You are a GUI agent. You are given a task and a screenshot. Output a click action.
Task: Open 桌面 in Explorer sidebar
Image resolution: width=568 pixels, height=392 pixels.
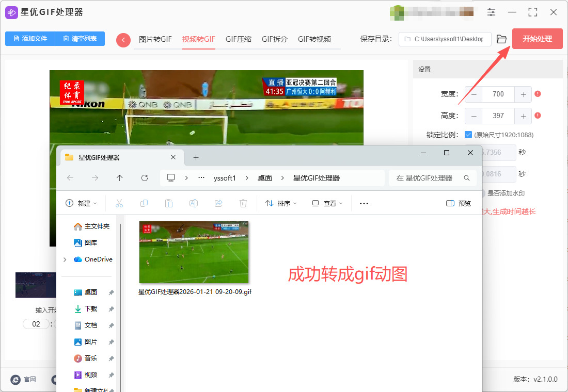pos(86,292)
